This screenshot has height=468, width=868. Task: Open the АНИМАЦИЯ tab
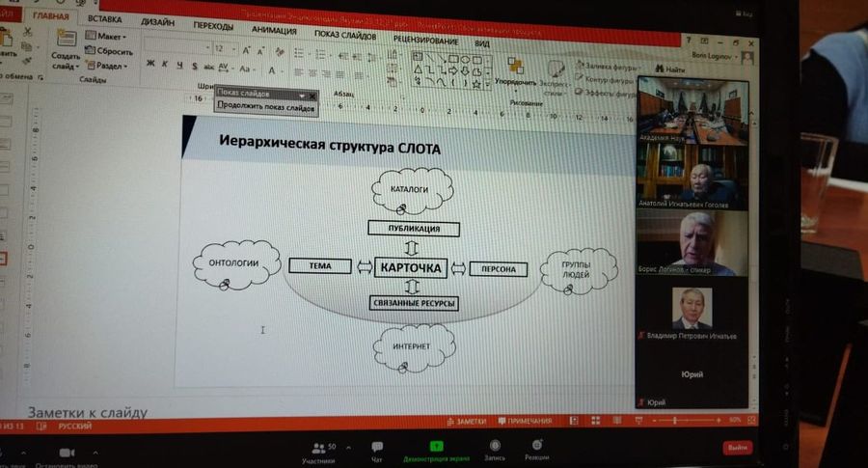[274, 31]
